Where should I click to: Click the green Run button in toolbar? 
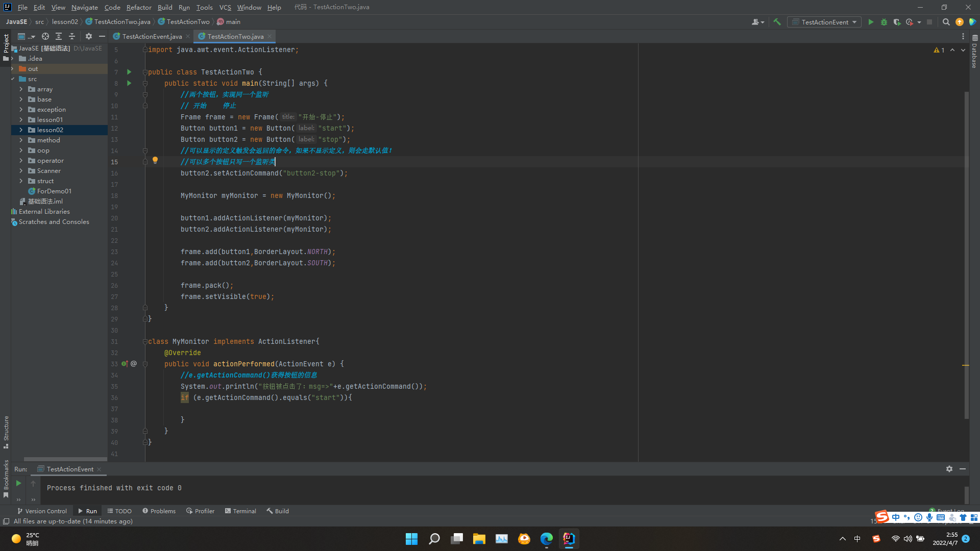pyautogui.click(x=871, y=22)
